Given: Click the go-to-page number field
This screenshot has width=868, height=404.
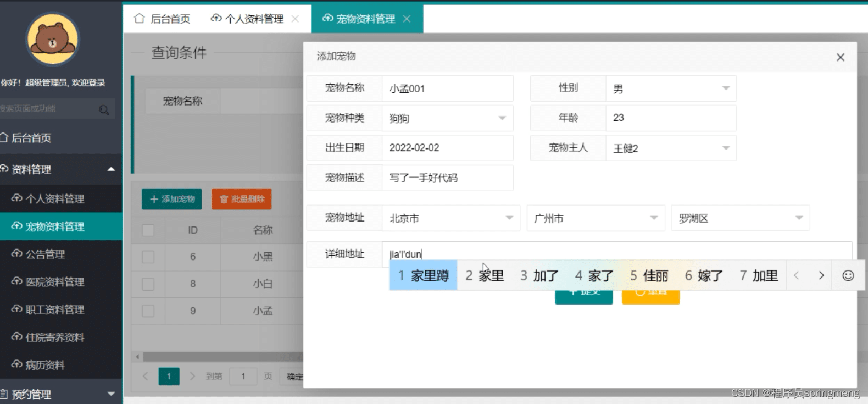Looking at the screenshot, I should pos(243,376).
